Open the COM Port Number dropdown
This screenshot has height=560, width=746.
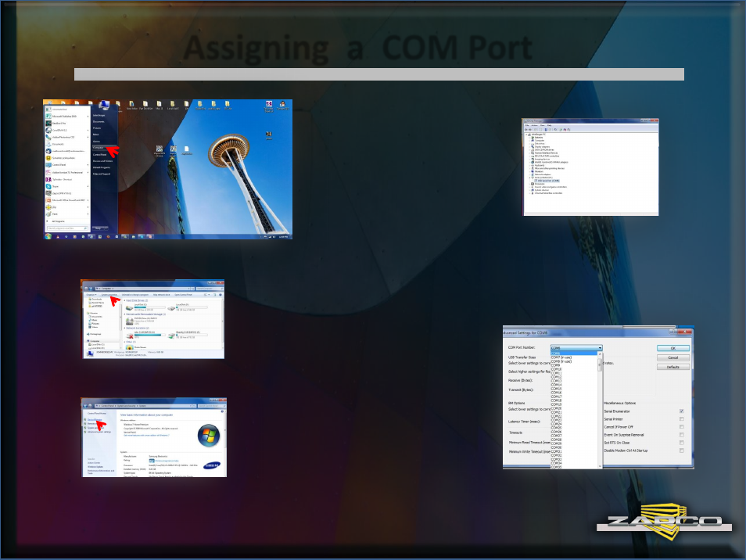576,348
